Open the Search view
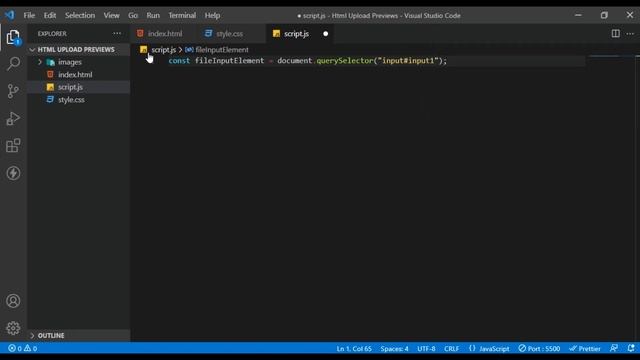Screen dimensions: 640x360 (x=13, y=64)
